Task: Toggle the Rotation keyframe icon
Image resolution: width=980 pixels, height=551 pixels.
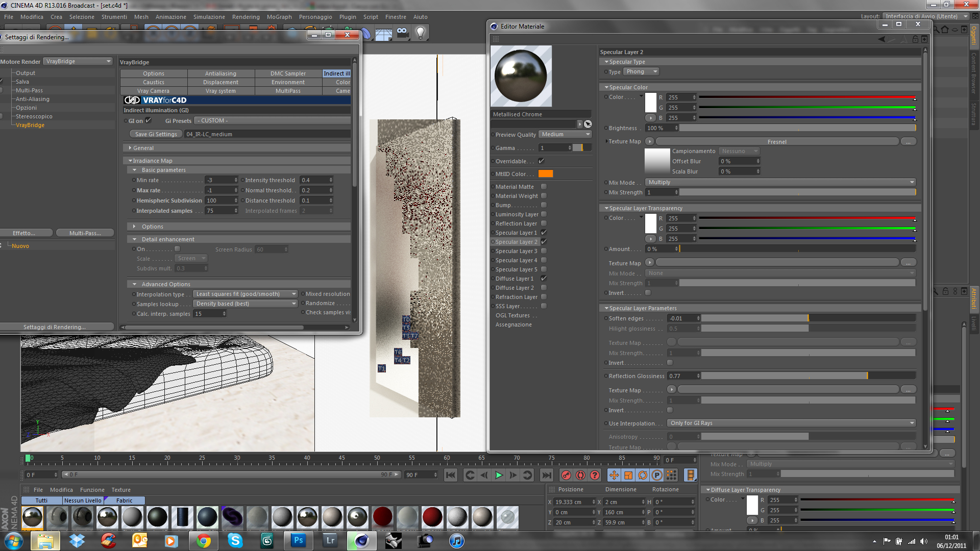Action: (x=643, y=475)
